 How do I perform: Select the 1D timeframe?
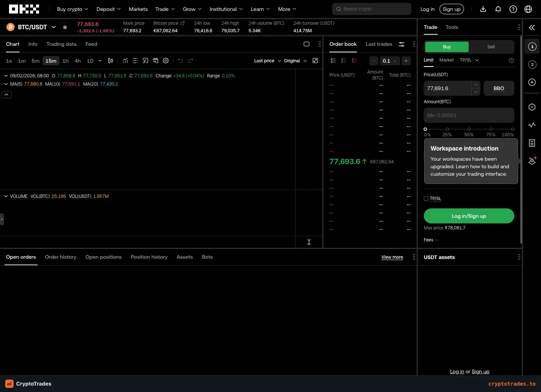coord(90,61)
